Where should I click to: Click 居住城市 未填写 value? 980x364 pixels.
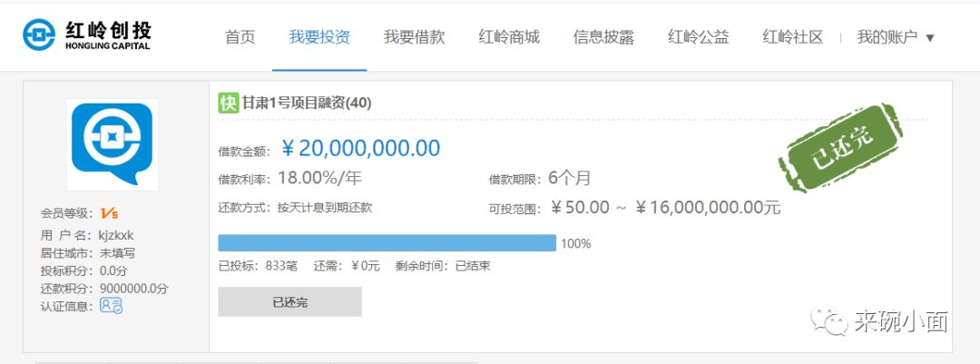[117, 253]
